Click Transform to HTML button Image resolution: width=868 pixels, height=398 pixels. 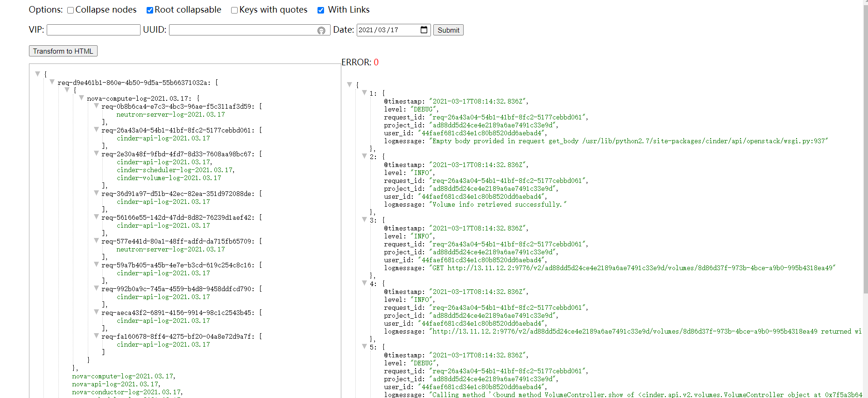63,51
